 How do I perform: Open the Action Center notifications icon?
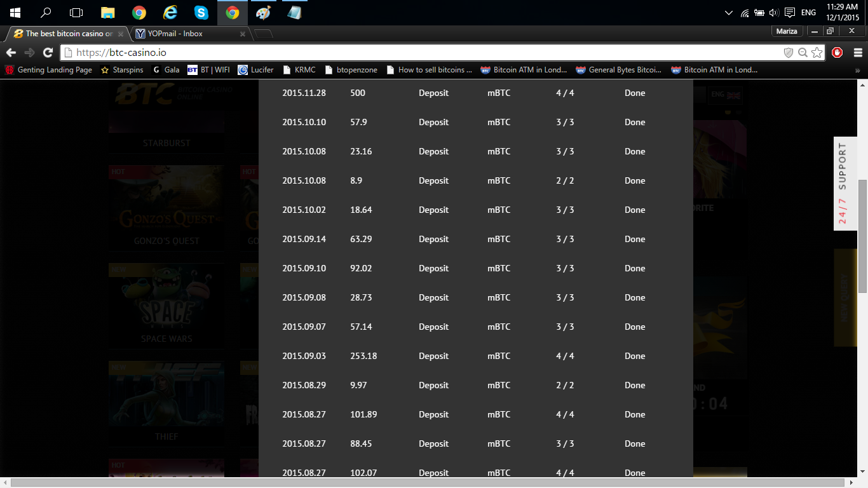(790, 13)
